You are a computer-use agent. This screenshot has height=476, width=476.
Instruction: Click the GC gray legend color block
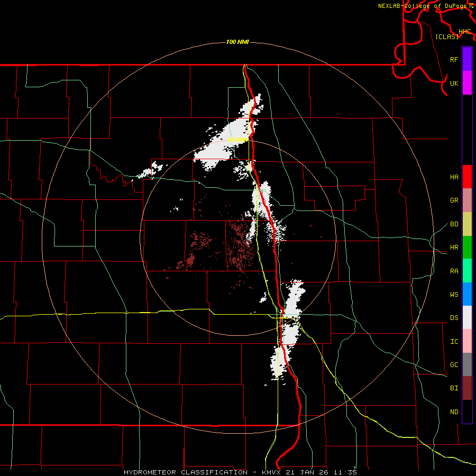click(x=467, y=364)
